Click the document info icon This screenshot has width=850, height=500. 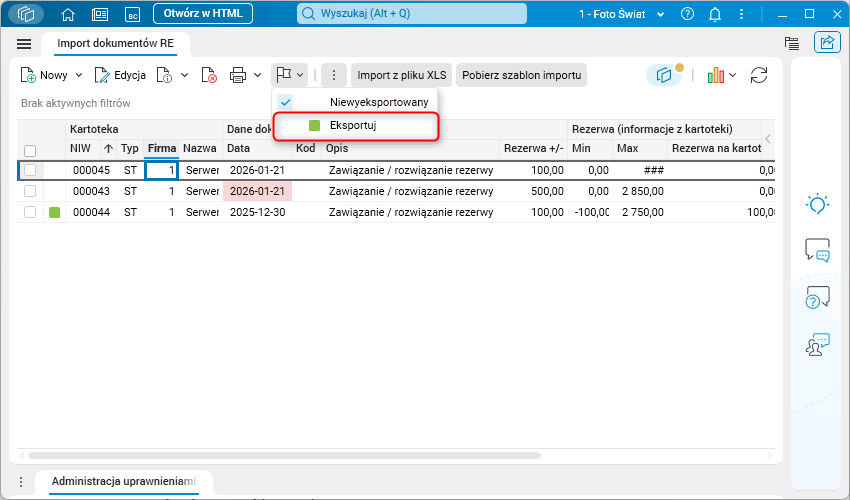pos(164,75)
